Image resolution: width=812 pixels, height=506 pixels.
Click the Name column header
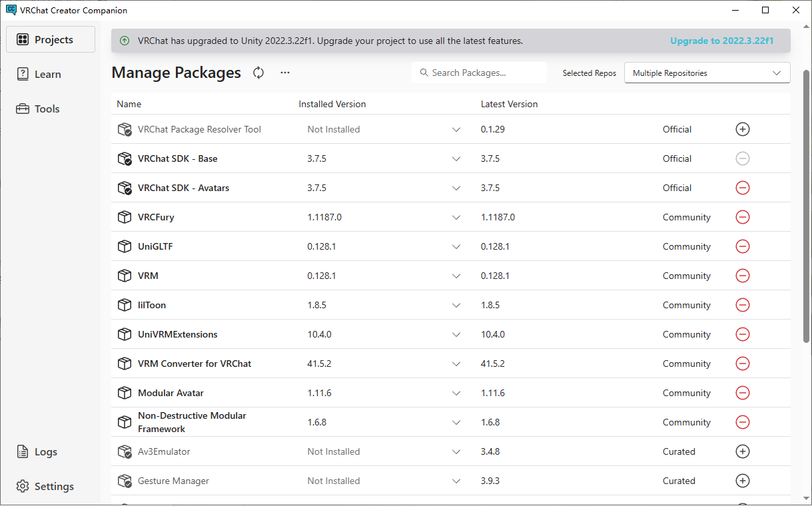click(129, 104)
